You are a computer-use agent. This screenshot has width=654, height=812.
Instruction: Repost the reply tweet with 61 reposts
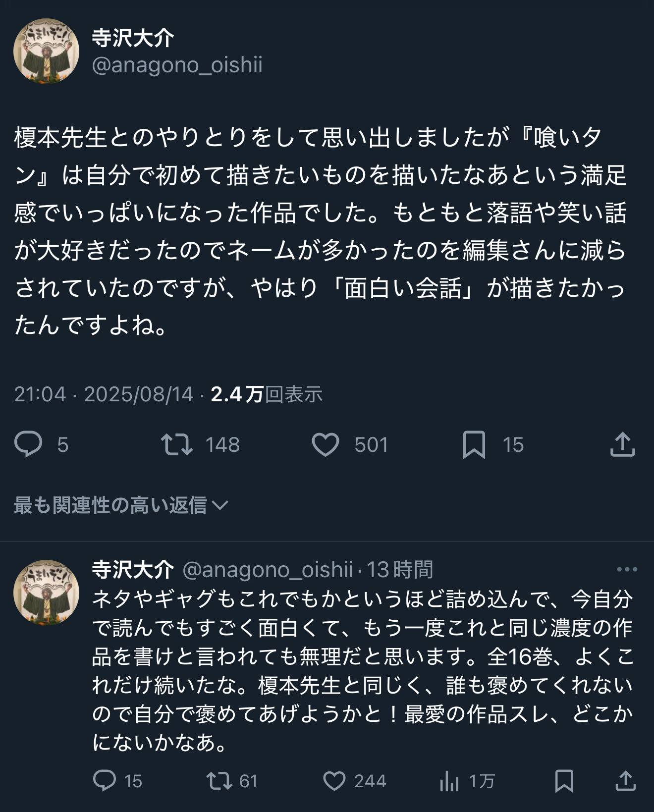coord(219,781)
